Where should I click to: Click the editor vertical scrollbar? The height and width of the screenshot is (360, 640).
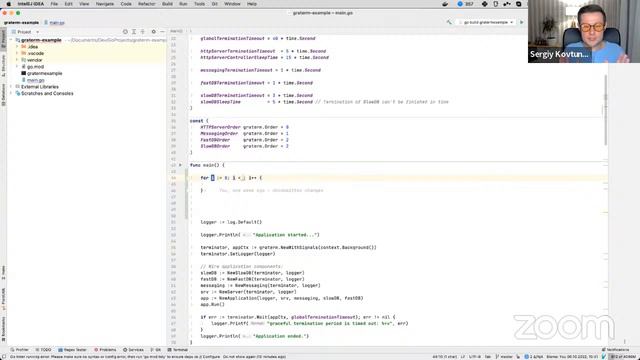tap(605, 110)
